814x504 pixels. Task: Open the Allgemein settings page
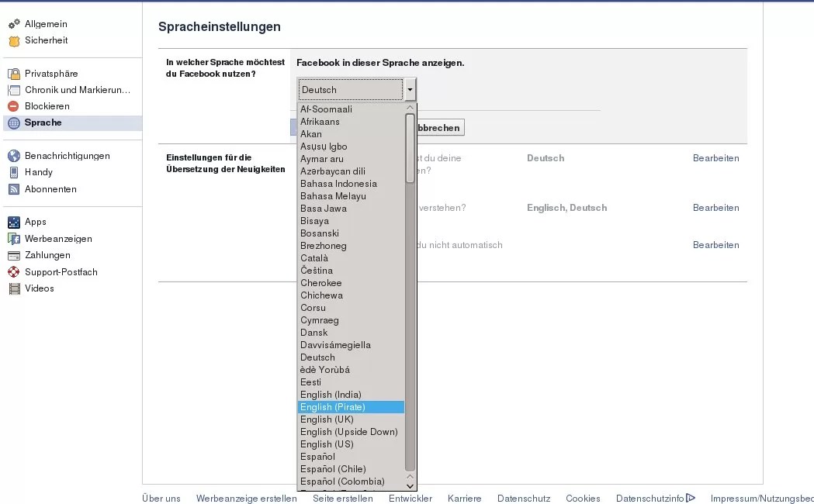pyautogui.click(x=46, y=24)
